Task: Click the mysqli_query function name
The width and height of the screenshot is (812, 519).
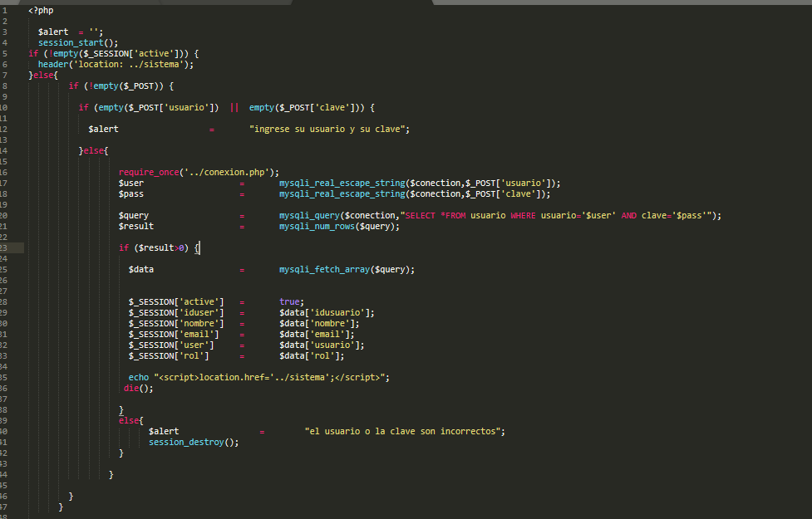Action: [x=310, y=216]
